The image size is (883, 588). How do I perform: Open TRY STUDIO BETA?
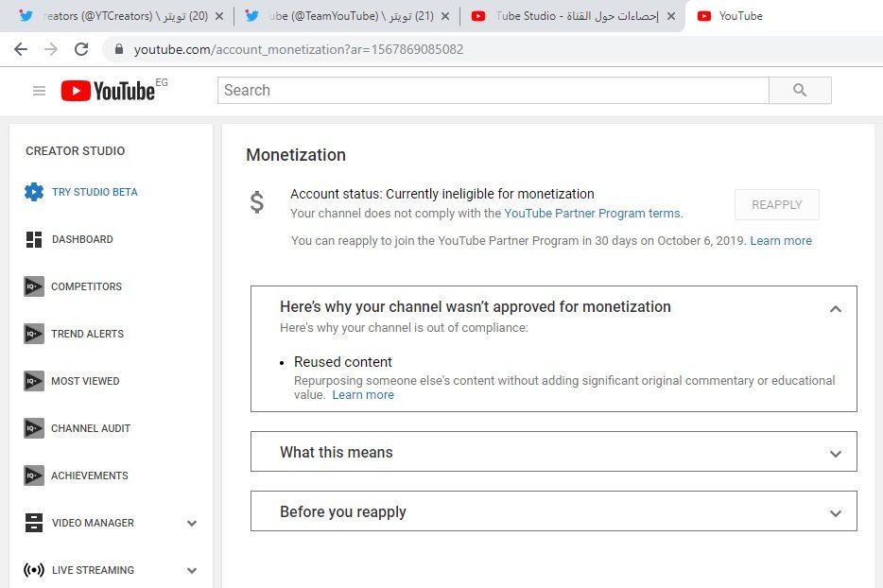tap(95, 192)
